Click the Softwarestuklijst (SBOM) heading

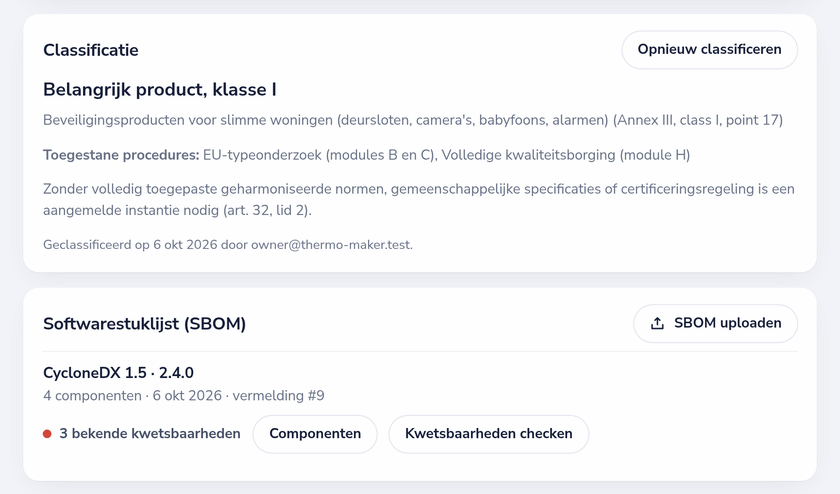145,324
